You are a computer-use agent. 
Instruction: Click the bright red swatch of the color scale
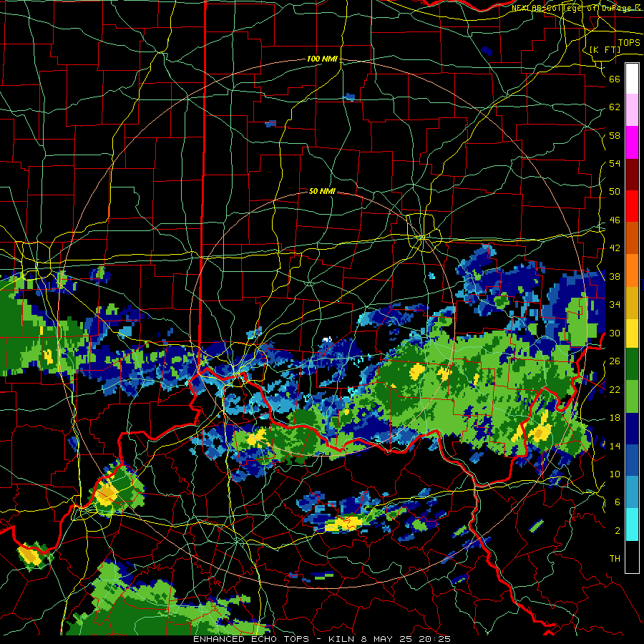(x=632, y=207)
